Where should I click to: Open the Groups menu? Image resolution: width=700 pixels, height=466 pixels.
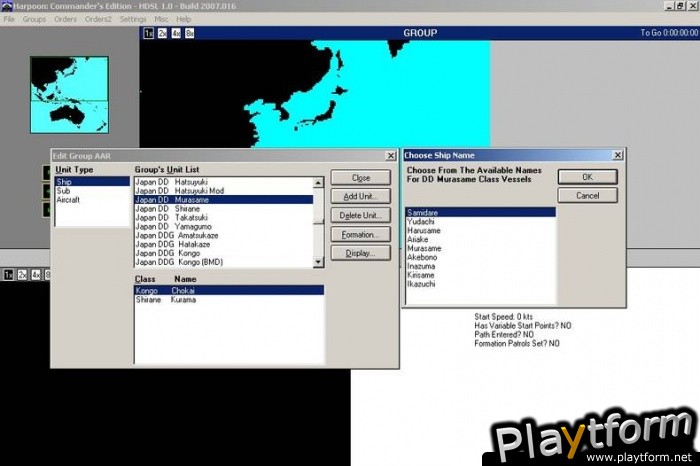point(34,19)
